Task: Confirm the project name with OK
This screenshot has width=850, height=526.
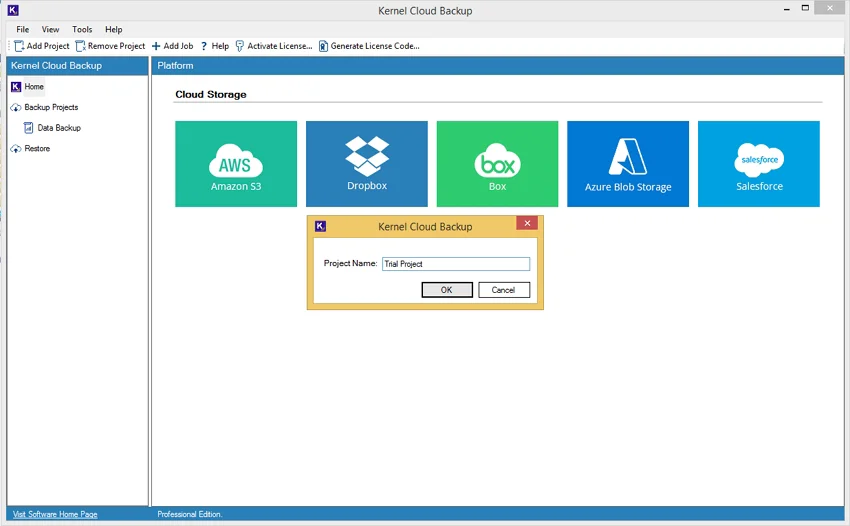Action: pyautogui.click(x=447, y=290)
